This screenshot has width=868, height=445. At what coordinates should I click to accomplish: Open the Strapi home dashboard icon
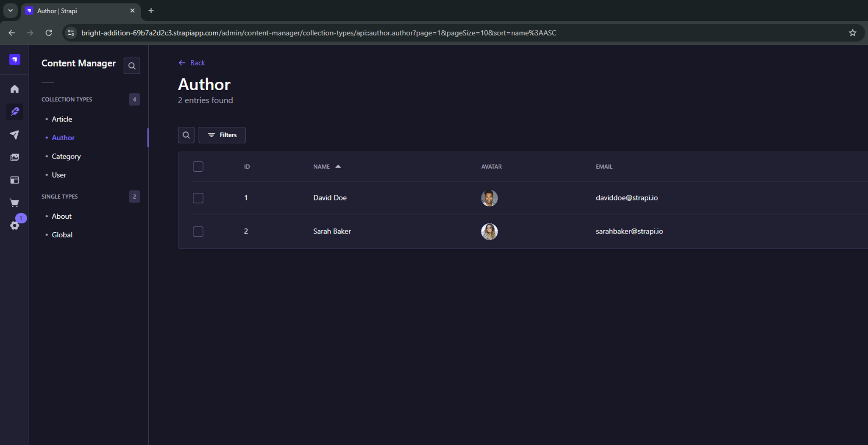[x=14, y=89]
